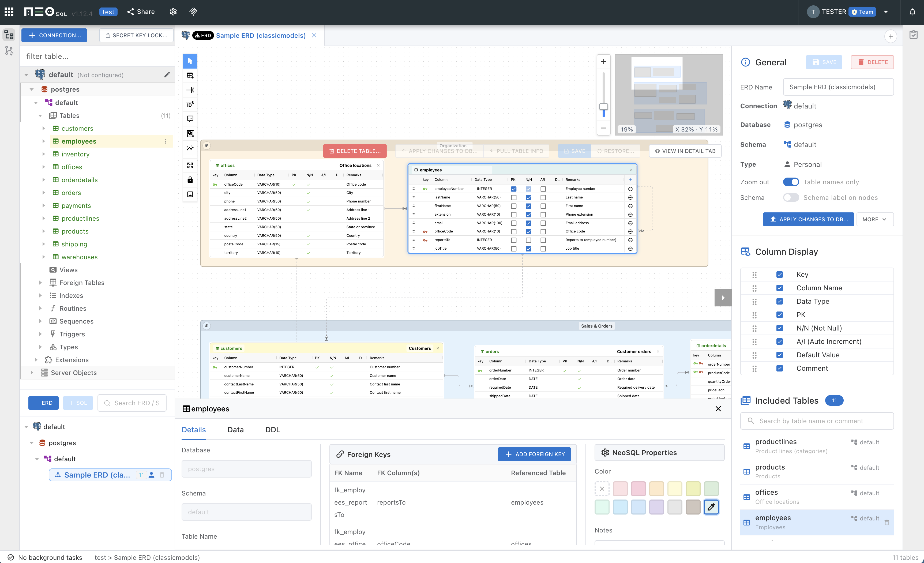This screenshot has width=924, height=563.
Task: Expand collapsed right panel arrow button
Action: click(723, 298)
